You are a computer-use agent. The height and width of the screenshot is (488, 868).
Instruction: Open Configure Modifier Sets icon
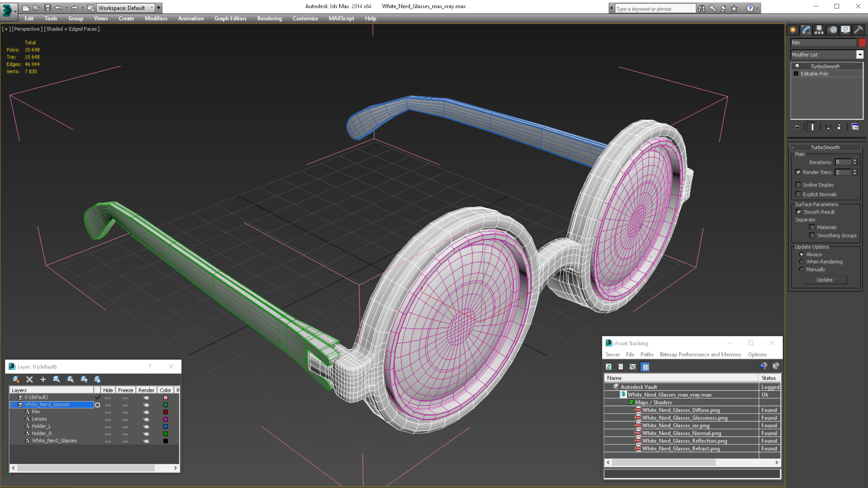[855, 127]
